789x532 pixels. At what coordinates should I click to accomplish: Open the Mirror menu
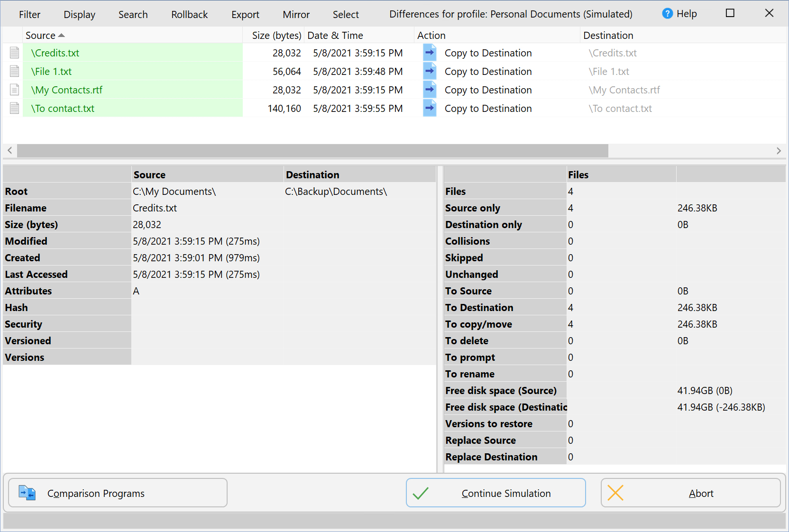296,14
